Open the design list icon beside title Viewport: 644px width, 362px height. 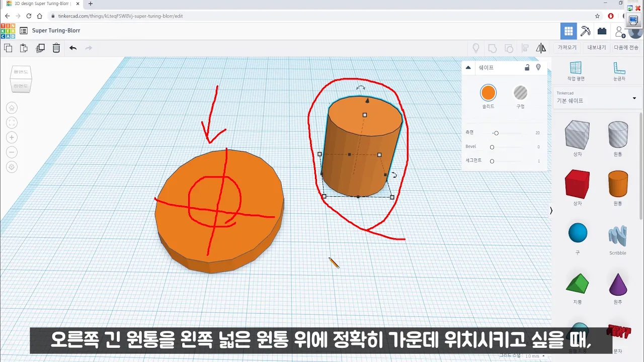pyautogui.click(x=24, y=31)
